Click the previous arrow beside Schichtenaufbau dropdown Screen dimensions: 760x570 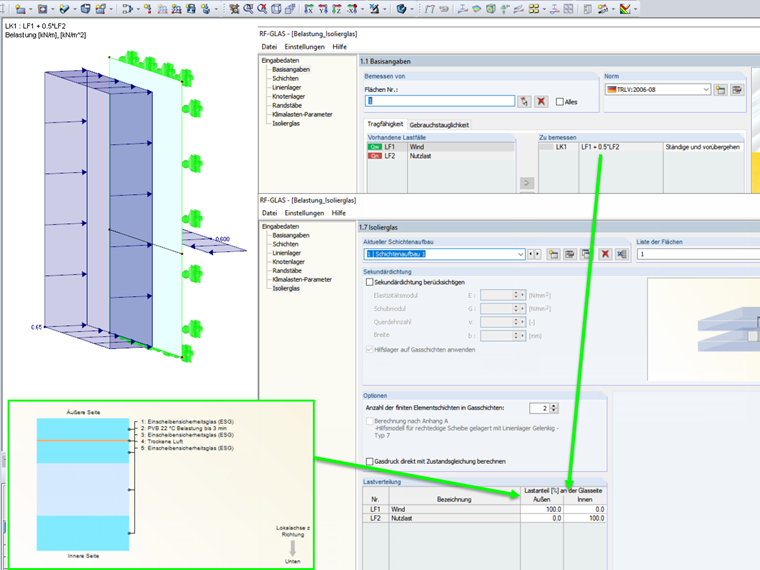pos(531,254)
